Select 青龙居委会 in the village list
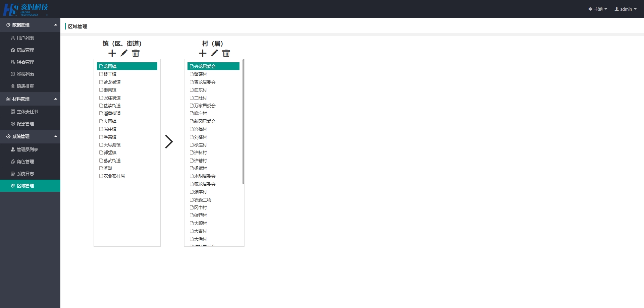 tap(205, 82)
